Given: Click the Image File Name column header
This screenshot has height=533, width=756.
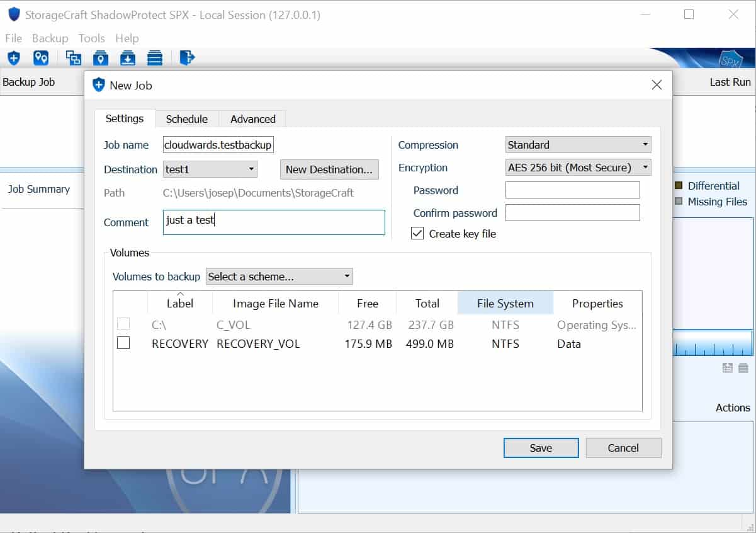Looking at the screenshot, I should point(276,303).
